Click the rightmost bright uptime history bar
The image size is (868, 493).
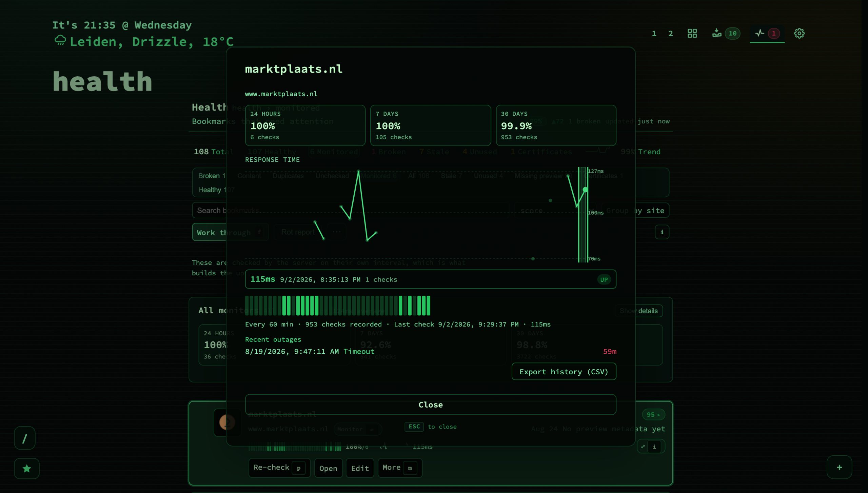(428, 305)
